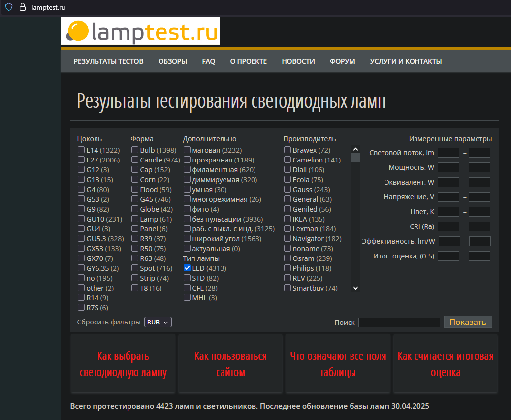Open the RUB currency dropdown
Screen dimensions: 511x420
[x=158, y=322]
